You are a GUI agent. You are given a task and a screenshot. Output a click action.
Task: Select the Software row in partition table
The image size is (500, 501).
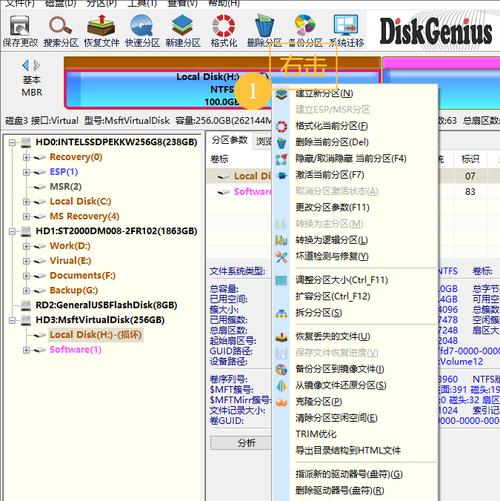pyautogui.click(x=253, y=192)
